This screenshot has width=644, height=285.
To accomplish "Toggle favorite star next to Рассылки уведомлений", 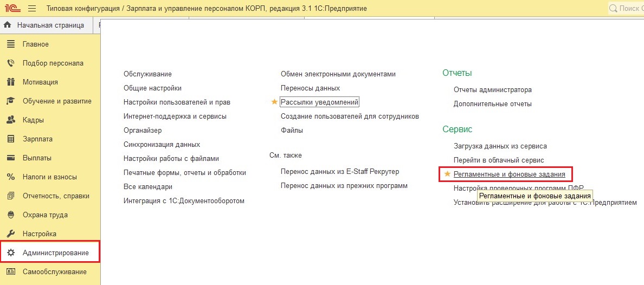I will (x=275, y=101).
